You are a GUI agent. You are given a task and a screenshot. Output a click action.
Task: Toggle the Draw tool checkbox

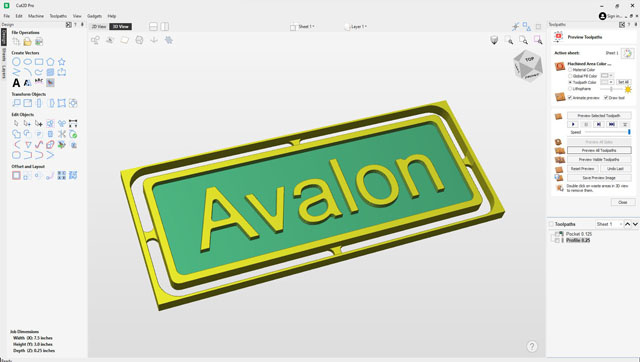606,98
